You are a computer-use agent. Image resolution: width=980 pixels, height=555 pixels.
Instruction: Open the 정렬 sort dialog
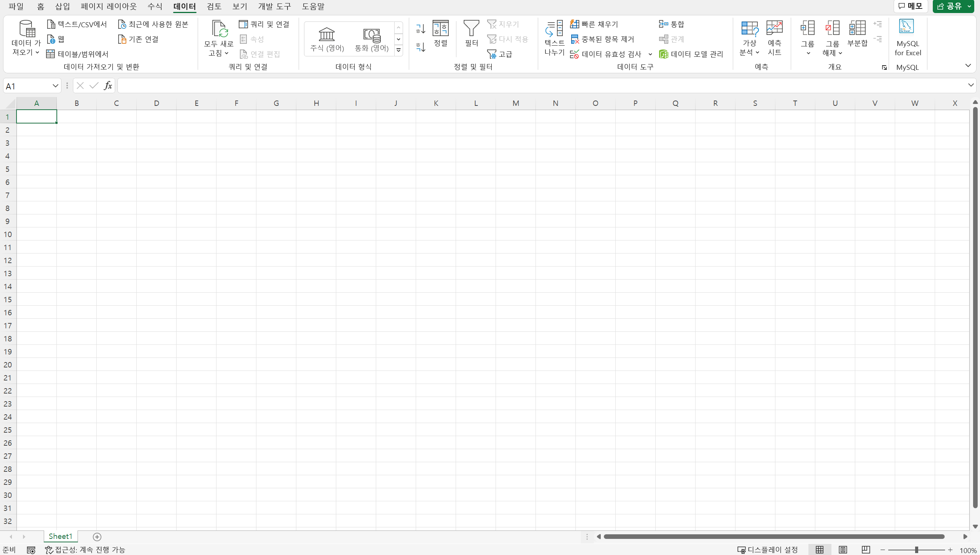click(x=441, y=34)
